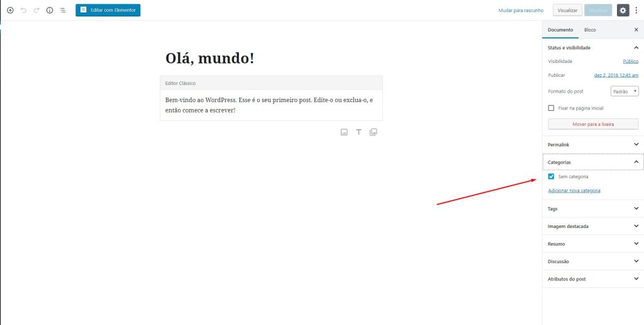This screenshot has height=325, width=644.
Task: Expand the Atributos do post panel
Action: pyautogui.click(x=593, y=279)
